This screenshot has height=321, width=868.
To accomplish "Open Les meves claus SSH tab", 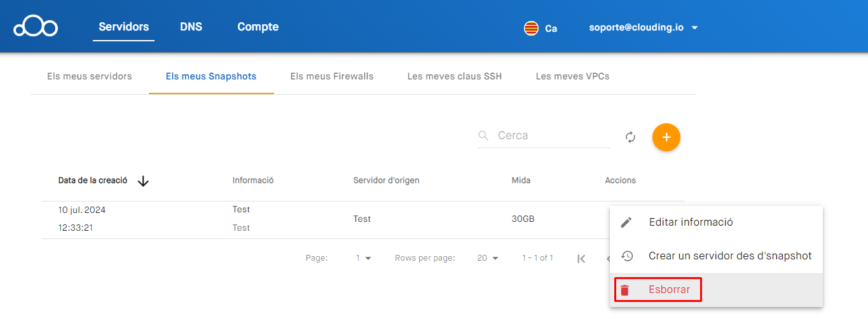I will coord(454,76).
